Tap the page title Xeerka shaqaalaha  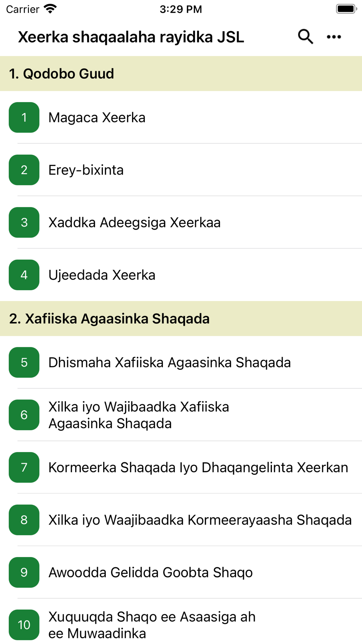coord(131,37)
